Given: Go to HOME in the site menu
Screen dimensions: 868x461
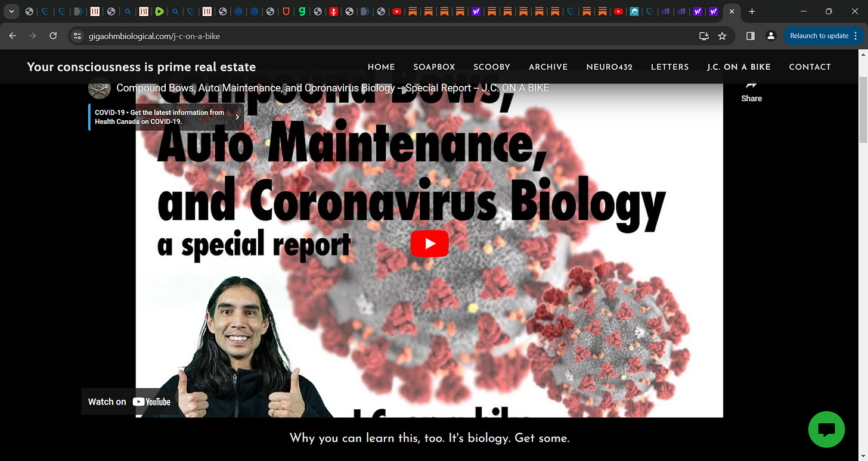Looking at the screenshot, I should click(x=382, y=67).
